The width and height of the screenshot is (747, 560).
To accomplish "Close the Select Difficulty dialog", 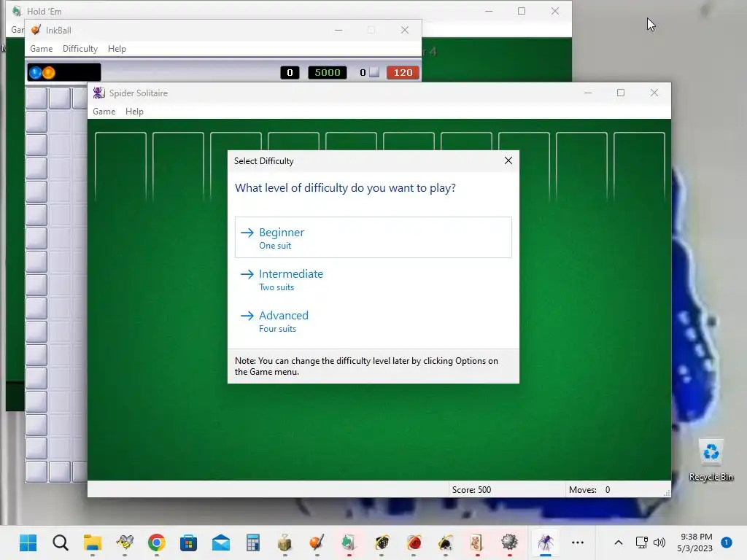I will pyautogui.click(x=508, y=161).
